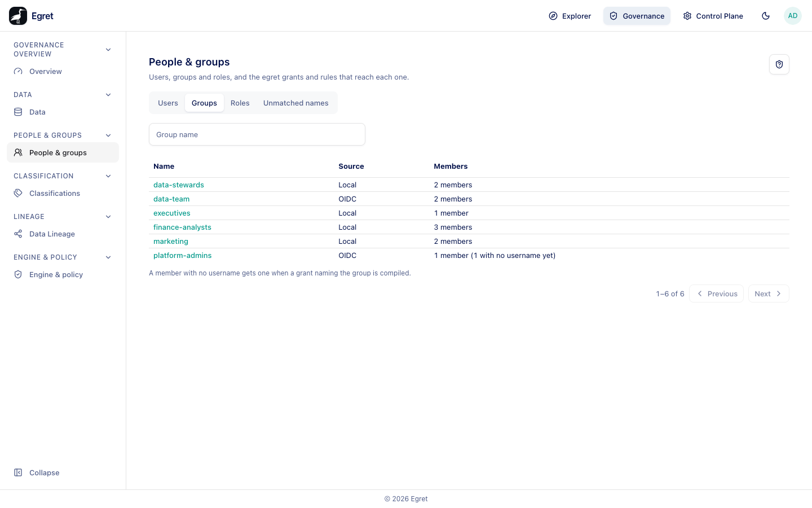Open Data in the sidebar
This screenshot has width=812, height=508.
coord(63,112)
